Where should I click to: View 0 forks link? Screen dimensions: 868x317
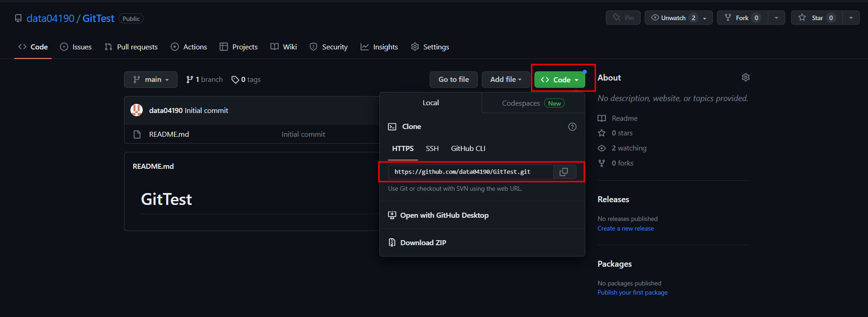[616, 163]
